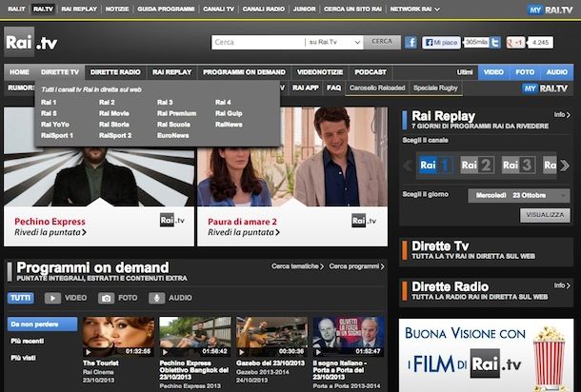
Task: Open CANALI RADIO in top bar
Action: coord(264,10)
